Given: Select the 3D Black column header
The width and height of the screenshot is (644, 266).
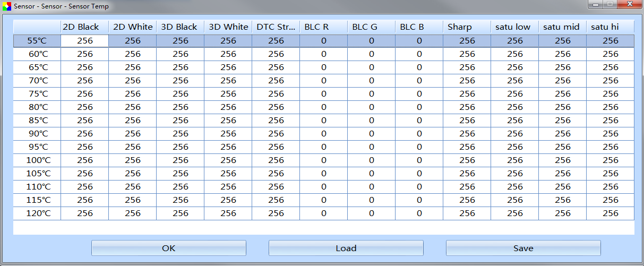Looking at the screenshot, I should click(x=181, y=27).
